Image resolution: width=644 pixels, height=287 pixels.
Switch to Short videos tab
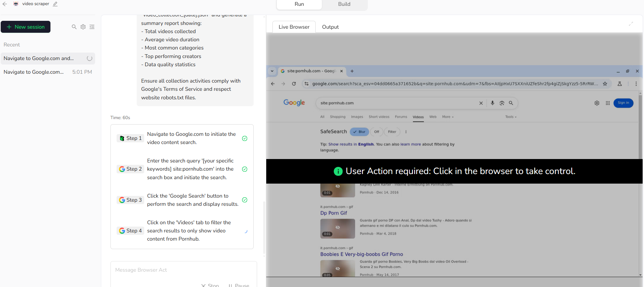click(x=379, y=117)
